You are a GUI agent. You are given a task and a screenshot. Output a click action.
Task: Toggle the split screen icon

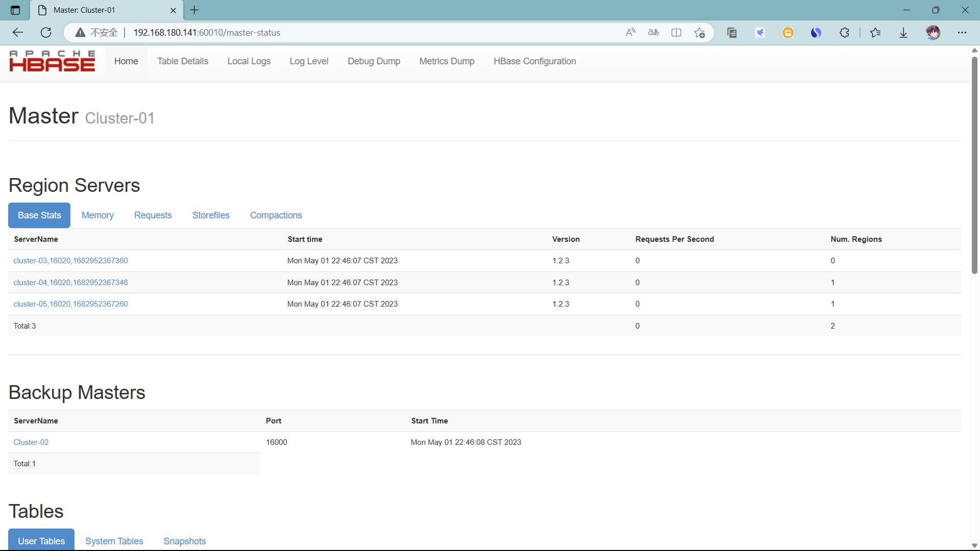pos(676,33)
